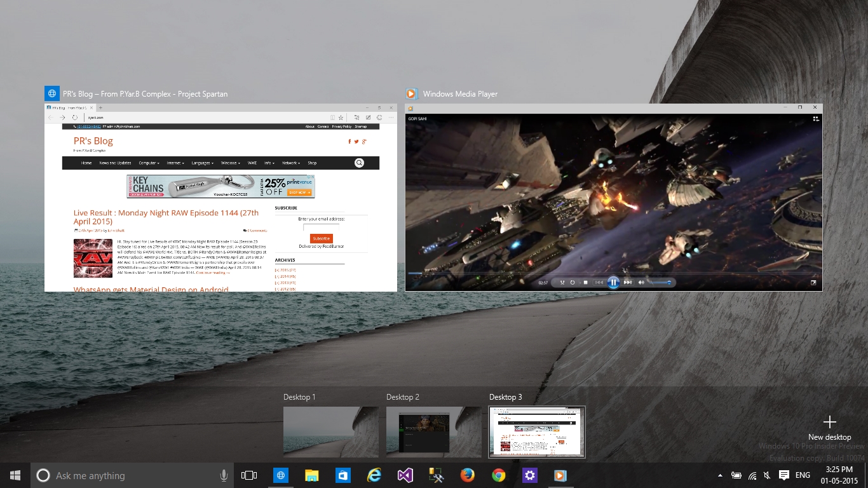Open the Action Center notifications icon

pos(783,475)
